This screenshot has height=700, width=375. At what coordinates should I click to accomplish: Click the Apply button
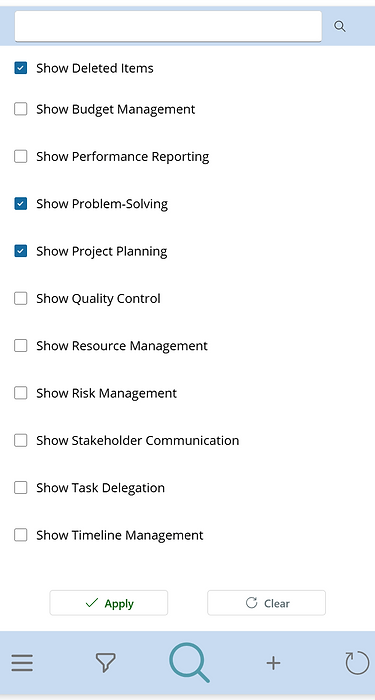point(108,603)
